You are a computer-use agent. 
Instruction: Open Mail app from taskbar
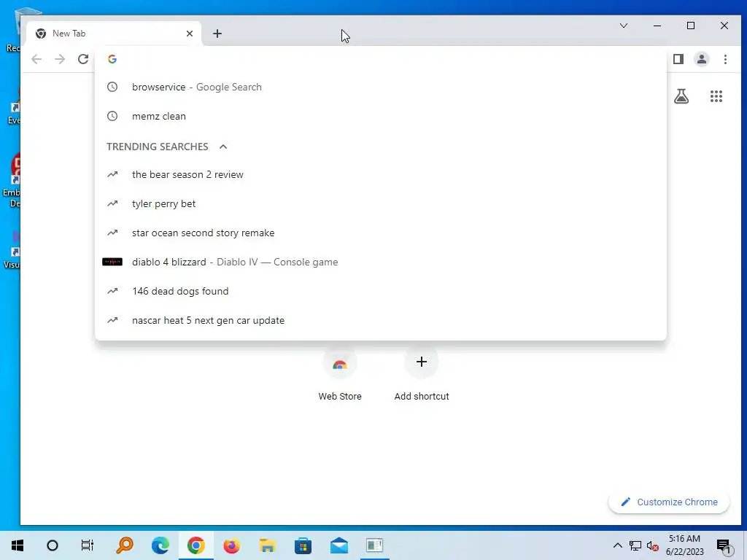pyautogui.click(x=339, y=545)
